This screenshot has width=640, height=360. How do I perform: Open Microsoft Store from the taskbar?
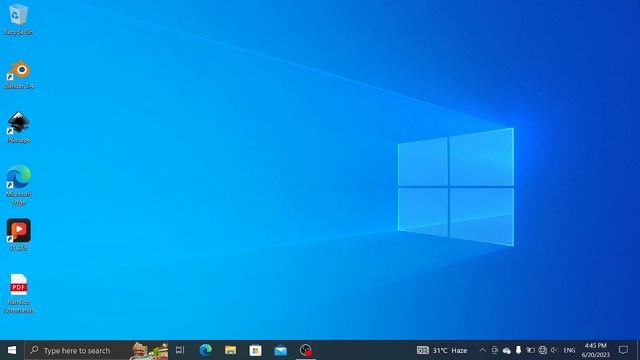256,350
